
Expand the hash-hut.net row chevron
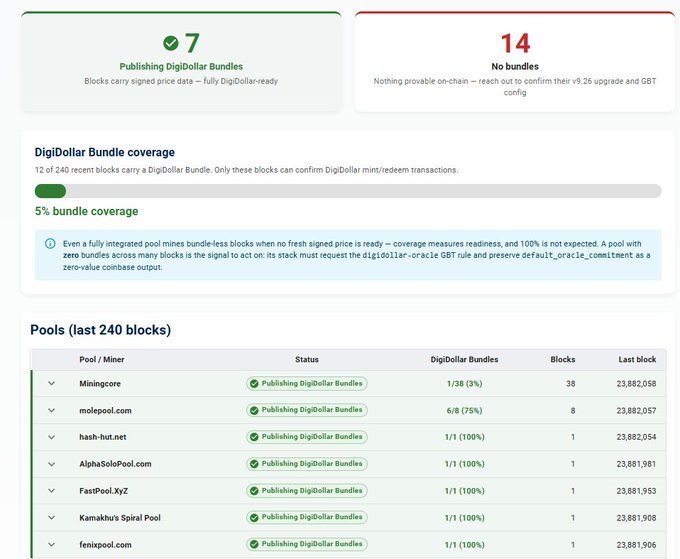click(x=52, y=437)
